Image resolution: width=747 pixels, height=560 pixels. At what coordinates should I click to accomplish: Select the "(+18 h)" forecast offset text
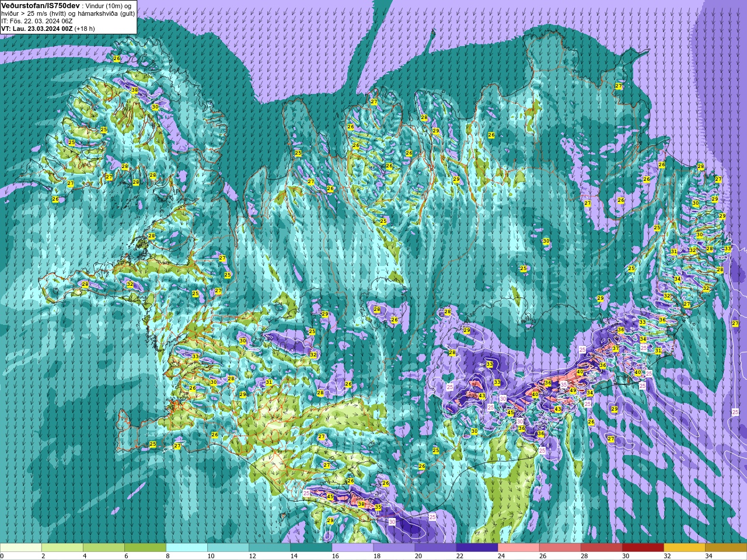[x=85, y=28]
